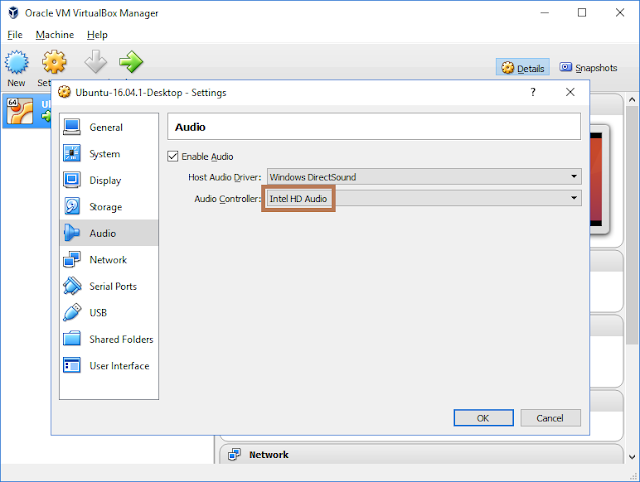This screenshot has height=482, width=640.
Task: Switch to the Details view
Action: click(523, 68)
